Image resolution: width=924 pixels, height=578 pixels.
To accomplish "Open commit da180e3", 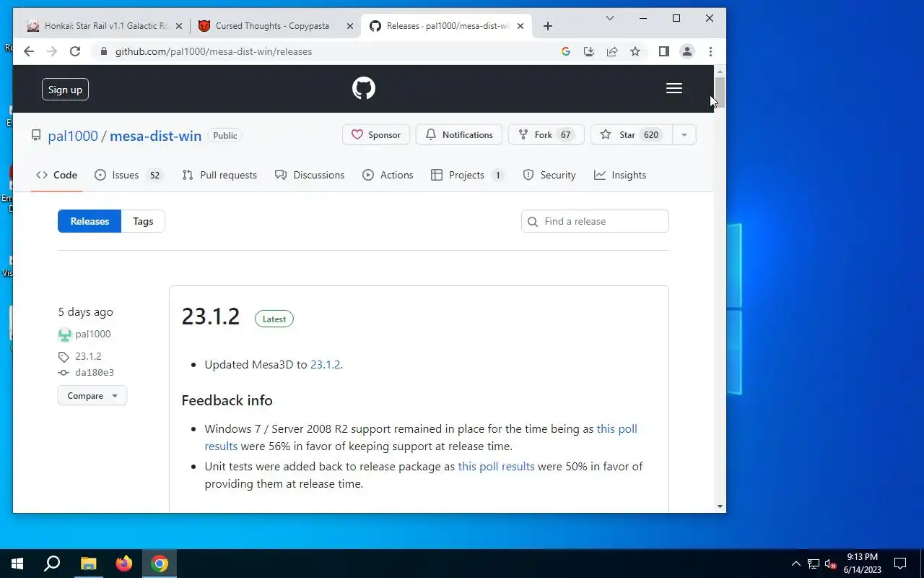I will 95,373.
